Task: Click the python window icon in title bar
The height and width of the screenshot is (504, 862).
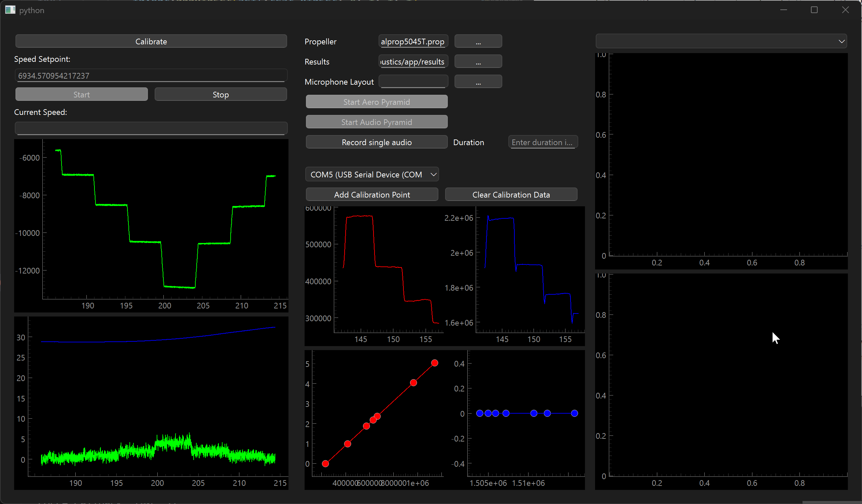Action: point(10,10)
